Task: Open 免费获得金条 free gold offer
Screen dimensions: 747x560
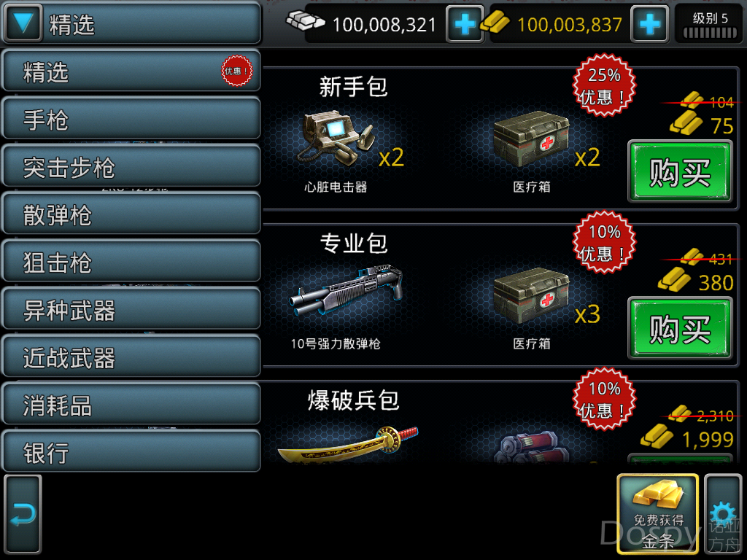Action: 658,514
